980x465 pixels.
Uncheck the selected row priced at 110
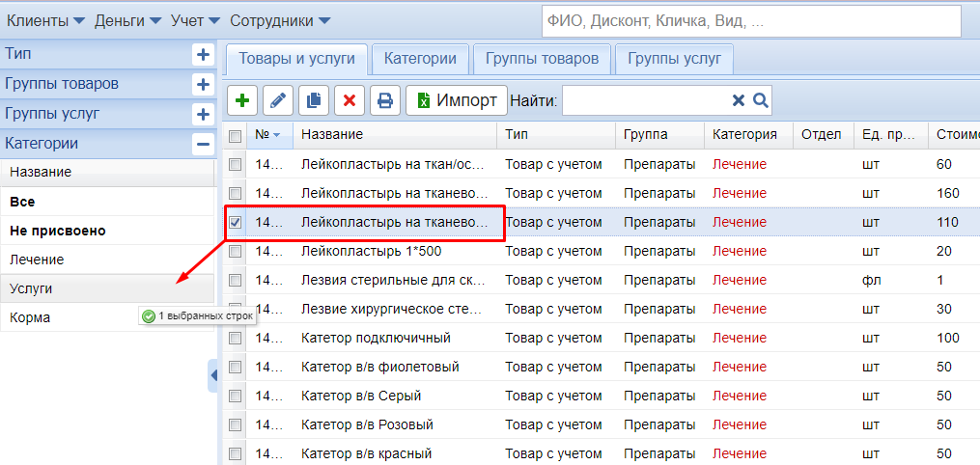pyautogui.click(x=235, y=222)
